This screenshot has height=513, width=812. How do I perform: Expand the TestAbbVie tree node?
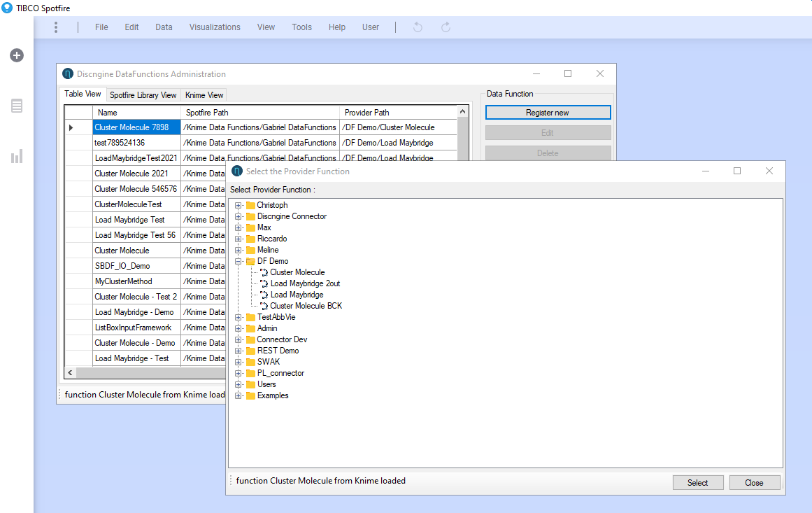tap(238, 317)
